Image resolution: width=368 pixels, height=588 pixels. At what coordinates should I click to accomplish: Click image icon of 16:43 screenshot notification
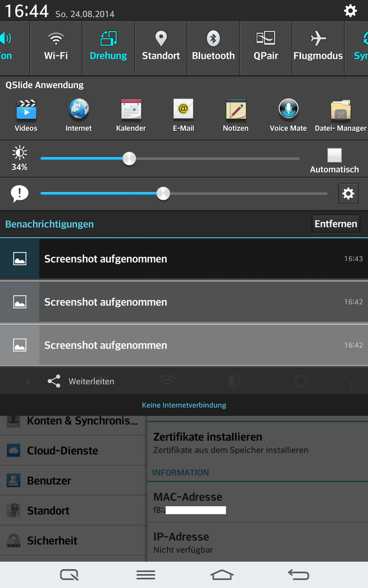coord(20,259)
